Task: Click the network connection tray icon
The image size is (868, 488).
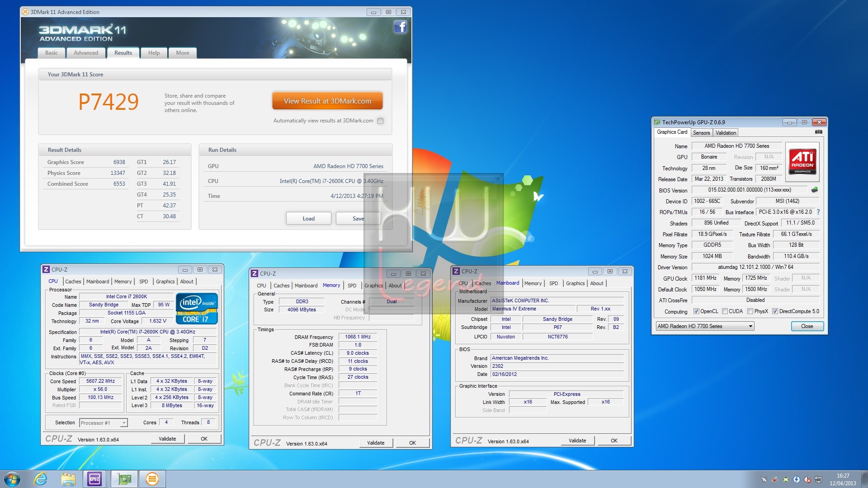Action: (818, 479)
